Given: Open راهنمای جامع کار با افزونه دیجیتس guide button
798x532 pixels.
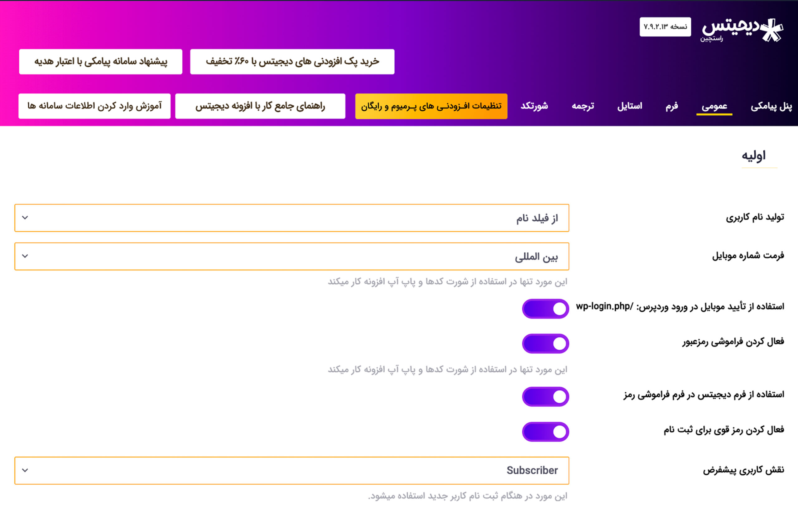Looking at the screenshot, I should (x=260, y=106).
